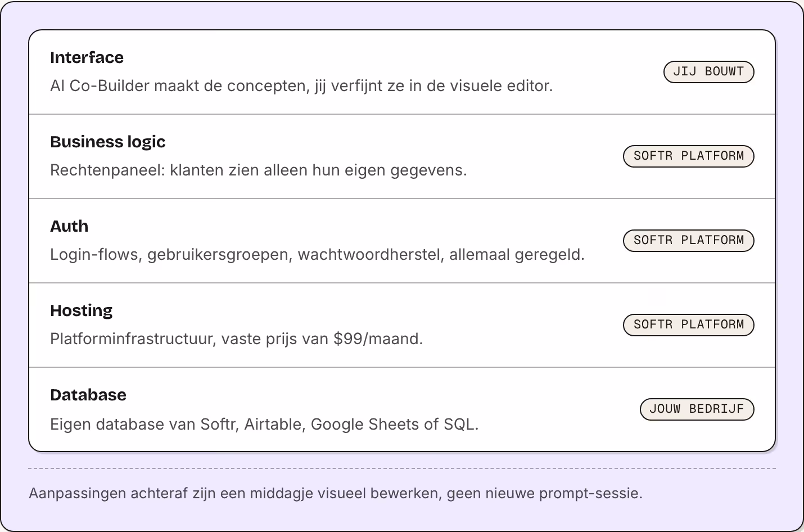
Task: Click the text 'Platforminfrastructuur, vaste prijs van $99/maand.'
Action: 236,339
